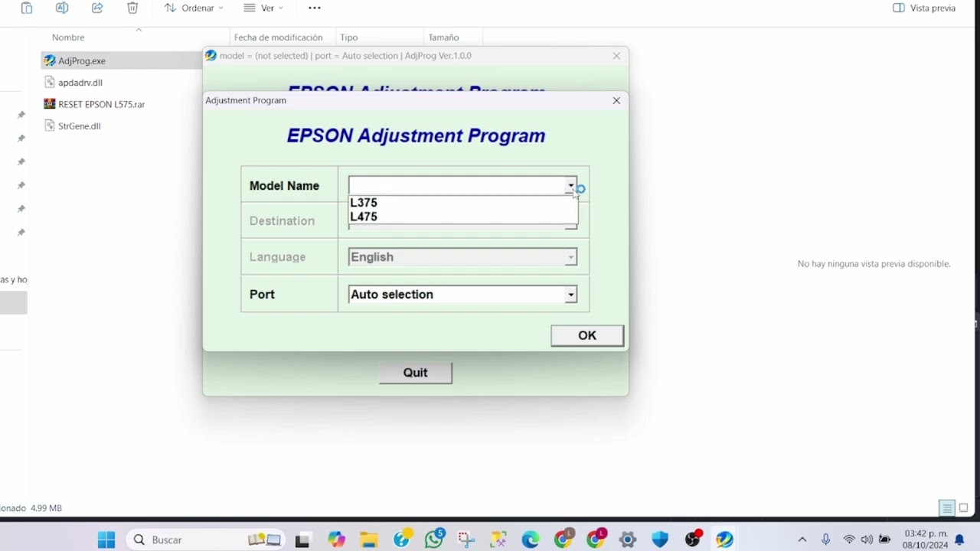Select StrGene.dll file
The width and height of the screenshot is (980, 551).
(80, 126)
